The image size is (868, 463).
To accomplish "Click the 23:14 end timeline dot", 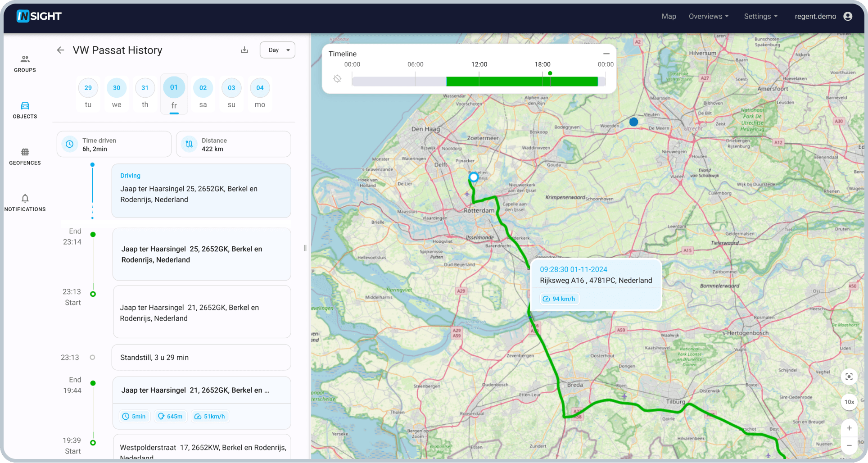I will coord(93,235).
